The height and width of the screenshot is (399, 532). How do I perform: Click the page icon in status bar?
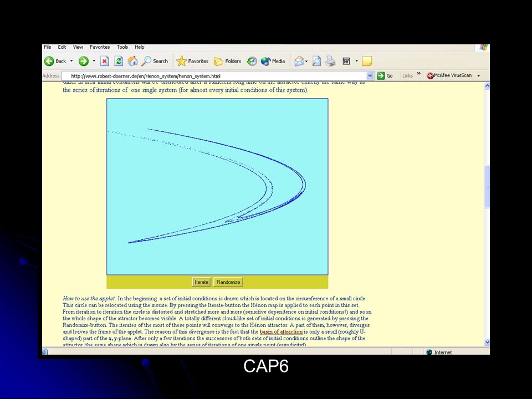click(45, 352)
